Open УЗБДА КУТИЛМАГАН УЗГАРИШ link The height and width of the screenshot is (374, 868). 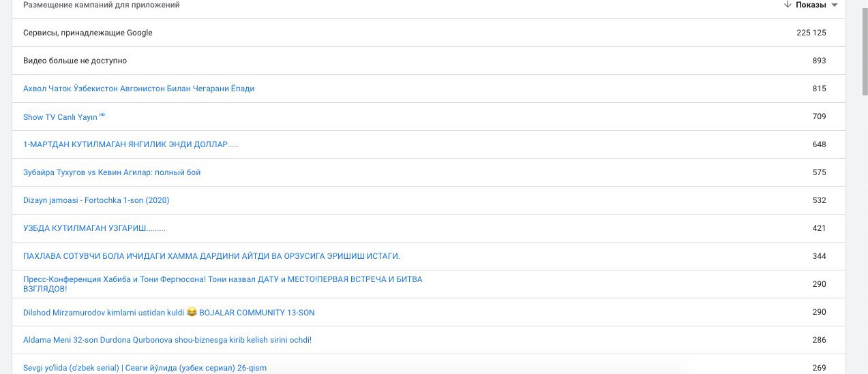pyautogui.click(x=94, y=228)
